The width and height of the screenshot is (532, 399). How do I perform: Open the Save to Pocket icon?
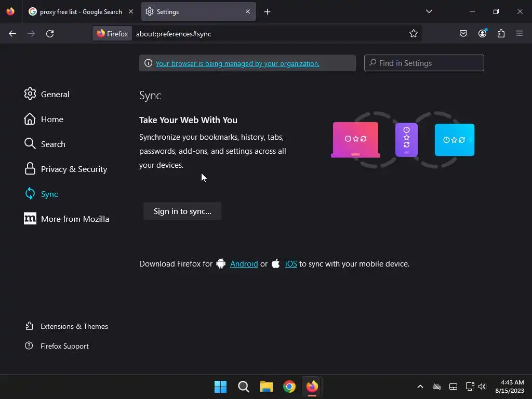463,34
